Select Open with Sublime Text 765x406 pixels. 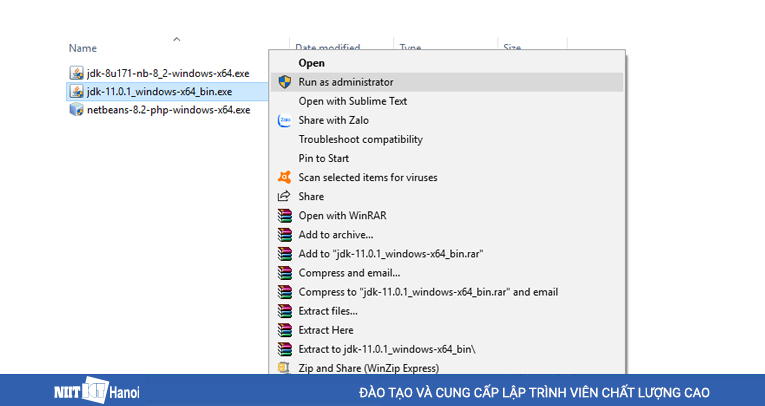point(352,101)
